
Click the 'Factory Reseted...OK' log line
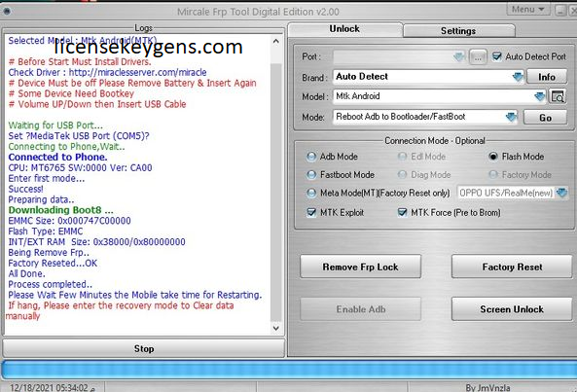click(53, 263)
